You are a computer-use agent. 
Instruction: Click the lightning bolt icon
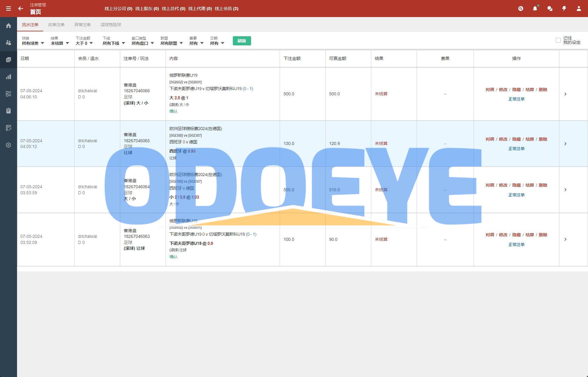(564, 9)
